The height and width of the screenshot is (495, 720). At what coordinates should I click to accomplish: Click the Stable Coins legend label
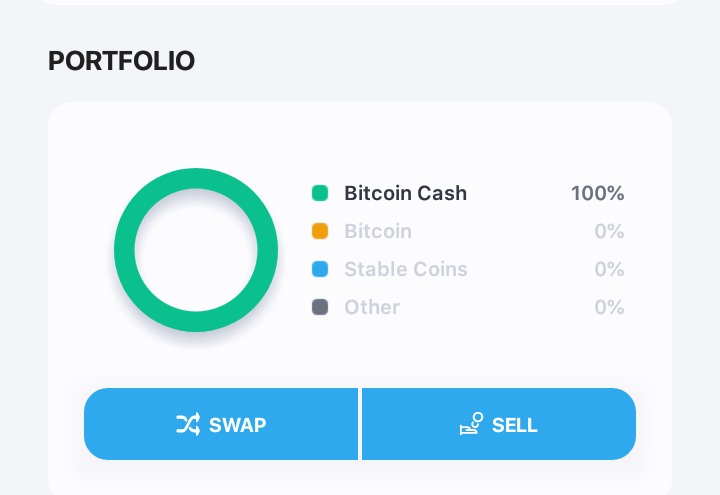[x=406, y=270]
